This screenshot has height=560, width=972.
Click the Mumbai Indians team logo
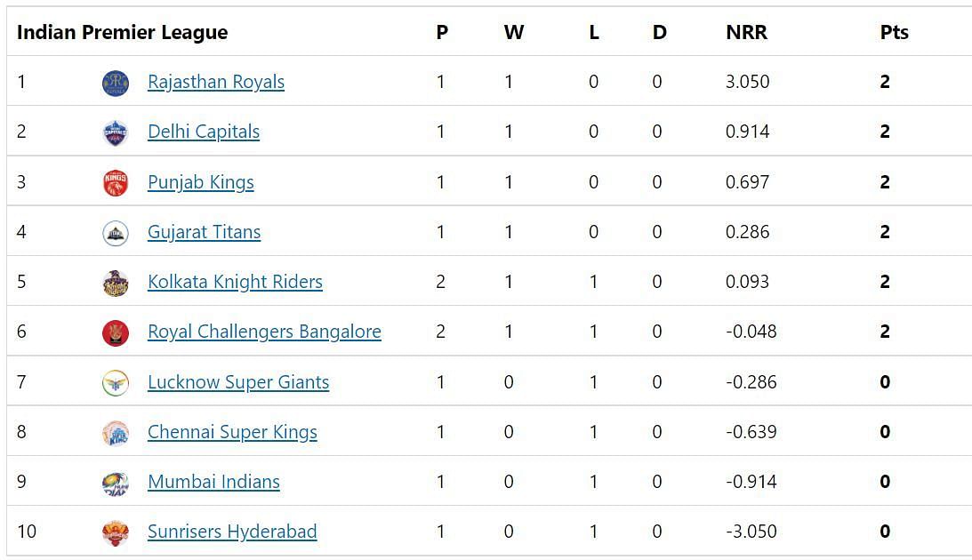tap(116, 484)
